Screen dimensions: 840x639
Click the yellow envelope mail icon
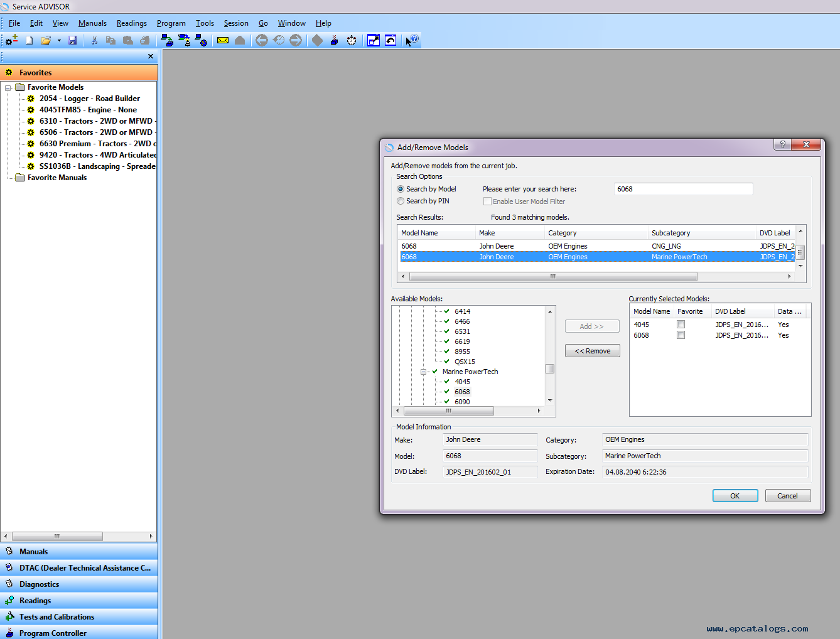click(x=223, y=40)
